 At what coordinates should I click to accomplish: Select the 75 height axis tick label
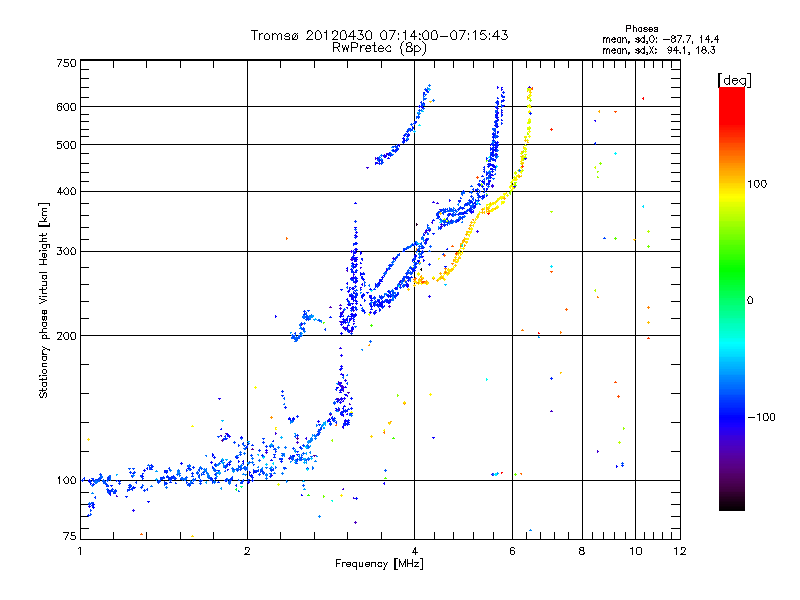point(70,536)
